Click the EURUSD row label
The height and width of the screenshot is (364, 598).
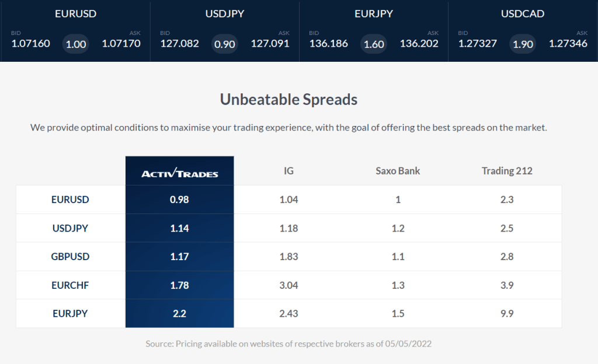pos(70,199)
